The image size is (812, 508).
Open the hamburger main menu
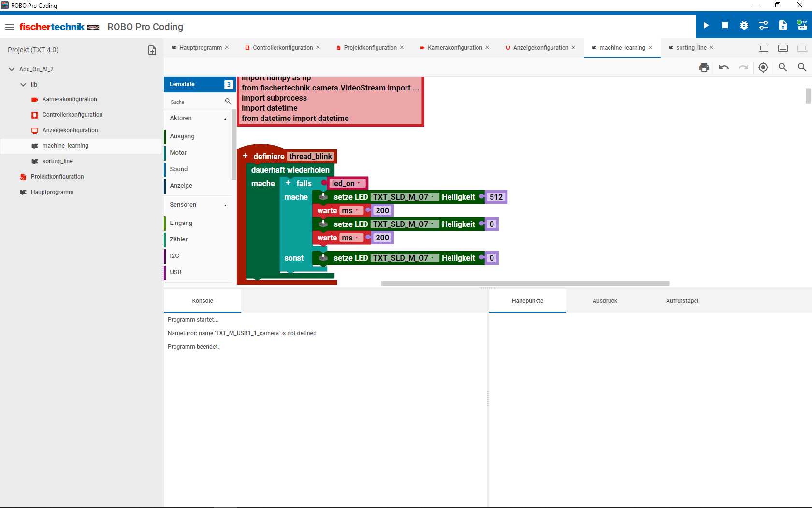10,27
